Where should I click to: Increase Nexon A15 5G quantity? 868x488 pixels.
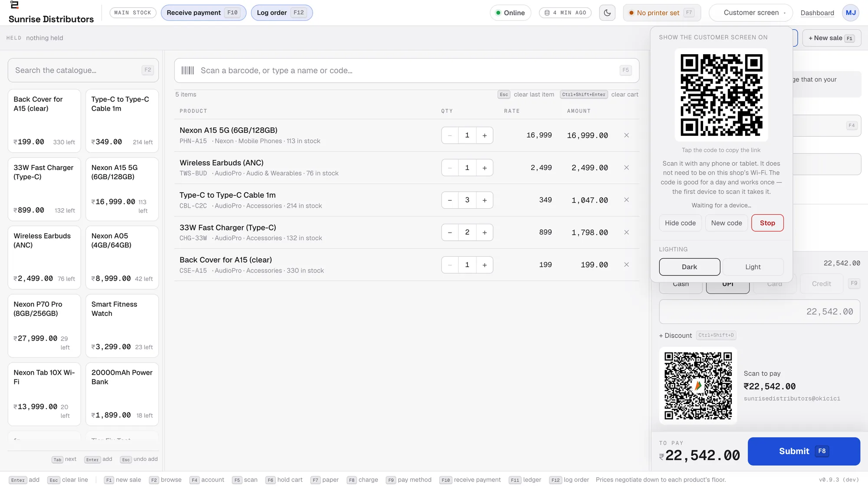[484, 135]
